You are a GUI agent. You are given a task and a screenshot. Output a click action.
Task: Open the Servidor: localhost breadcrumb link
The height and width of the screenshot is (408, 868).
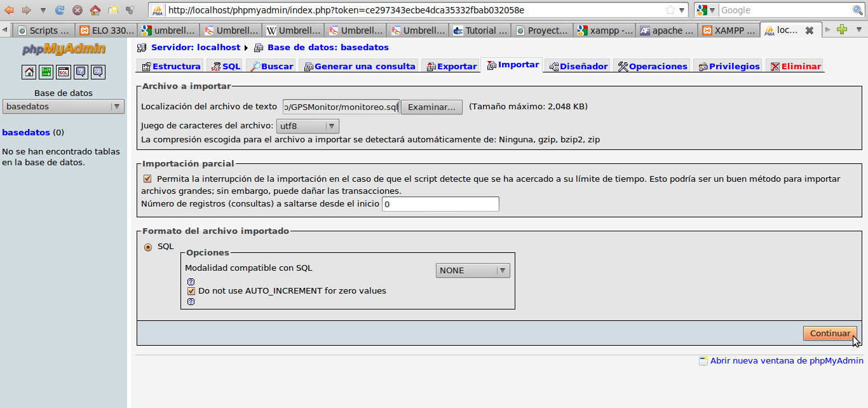pos(196,48)
